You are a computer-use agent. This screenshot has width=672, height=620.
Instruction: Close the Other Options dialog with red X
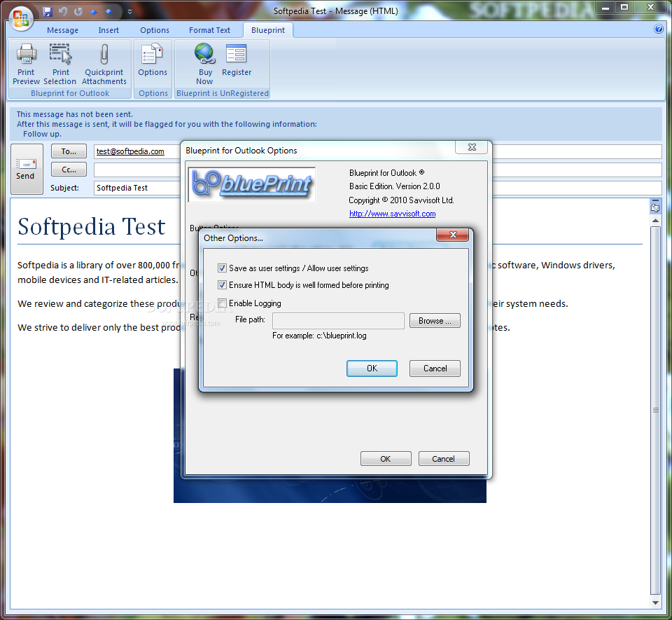453,235
